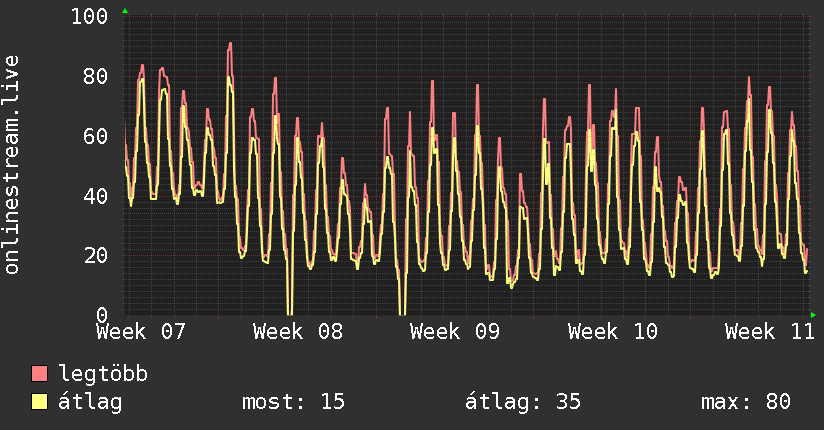This screenshot has width=824, height=430.
Task: Click the 'átlag: 35' average value
Action: pyautogui.click(x=523, y=402)
